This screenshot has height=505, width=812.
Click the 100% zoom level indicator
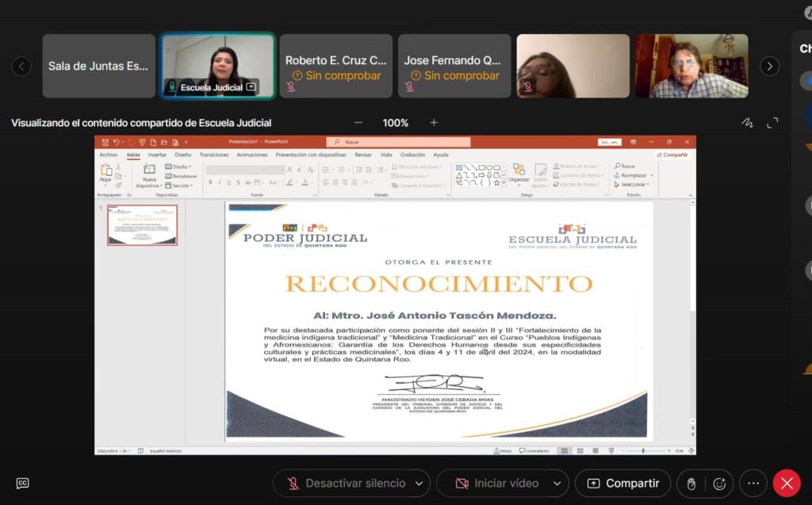[x=395, y=123]
